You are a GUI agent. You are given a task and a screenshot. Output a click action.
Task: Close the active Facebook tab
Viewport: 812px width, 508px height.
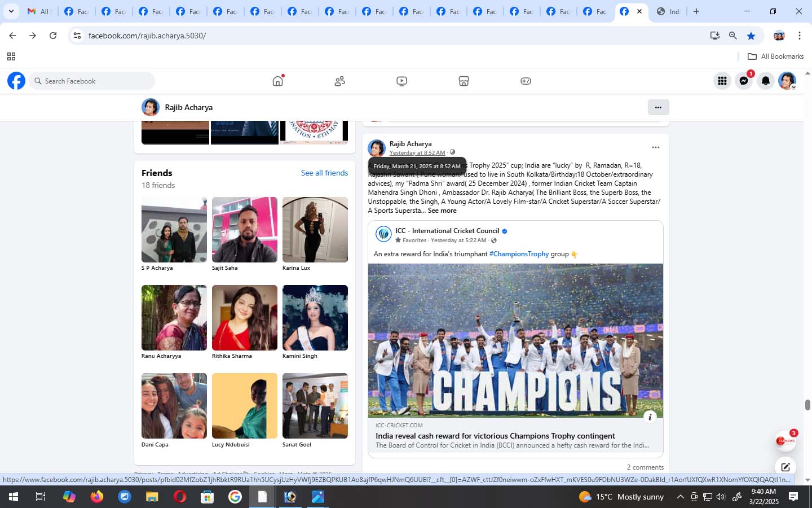[x=639, y=11]
